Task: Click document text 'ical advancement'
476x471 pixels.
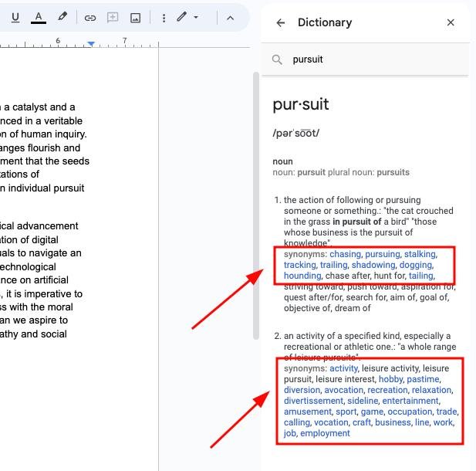Action: pos(39,226)
